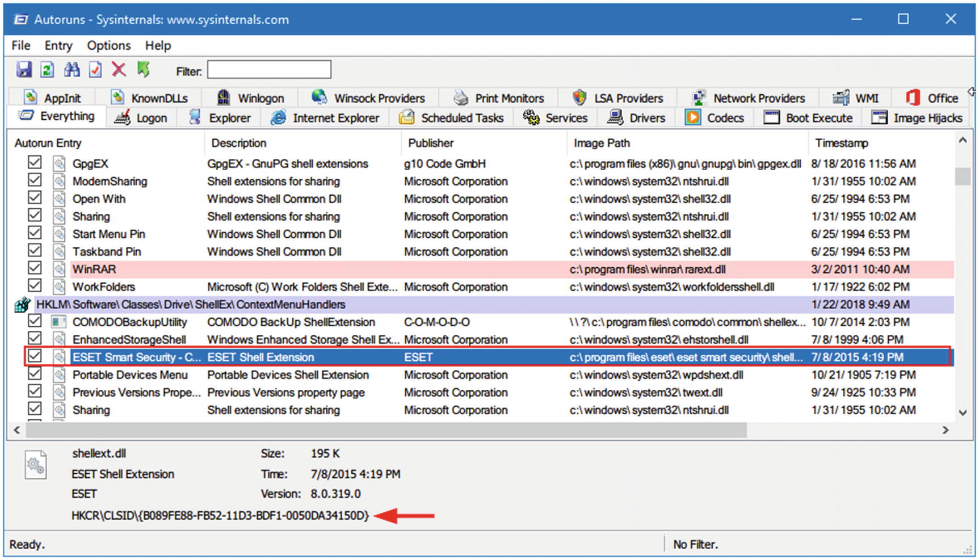Click the shellext.dll file icon in details pane
Image resolution: width=979 pixels, height=560 pixels.
[x=36, y=465]
